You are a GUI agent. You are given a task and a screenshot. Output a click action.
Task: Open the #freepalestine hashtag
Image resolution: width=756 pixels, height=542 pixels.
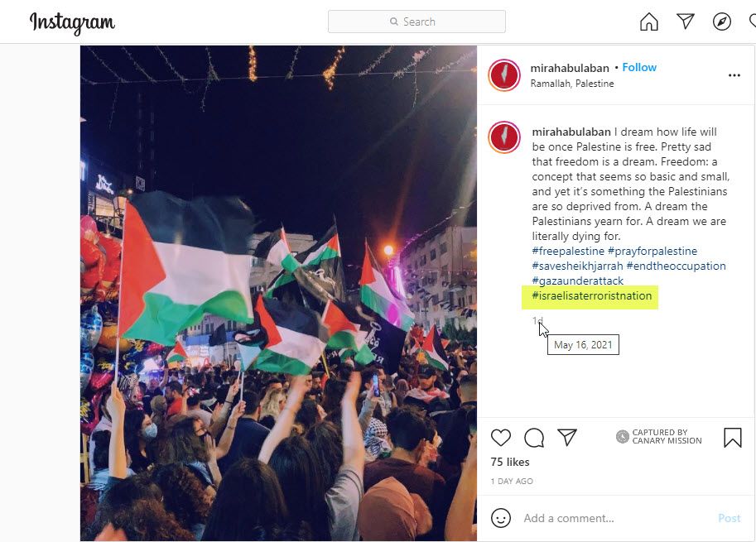(x=568, y=251)
